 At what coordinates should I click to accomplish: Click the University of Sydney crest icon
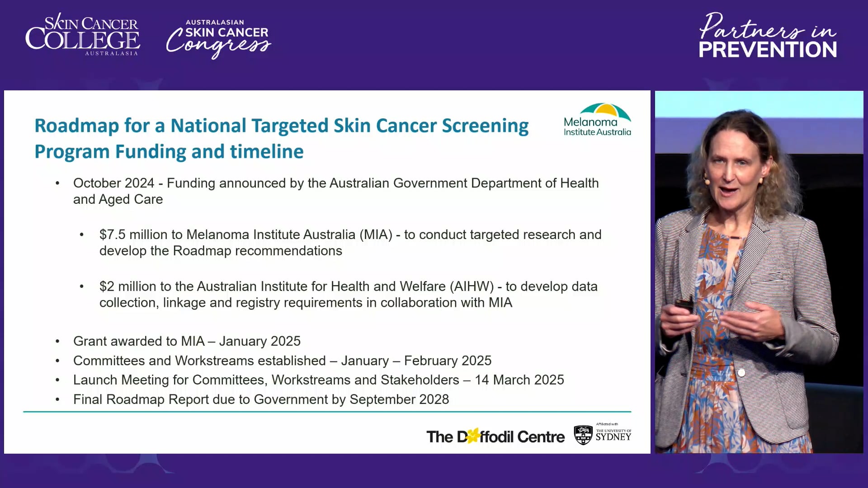(x=583, y=435)
